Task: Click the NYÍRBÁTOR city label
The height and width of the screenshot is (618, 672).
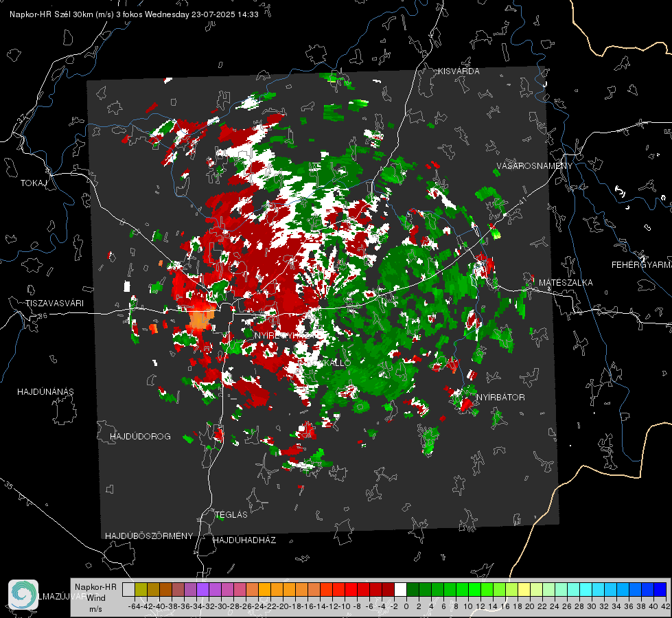Action: click(500, 398)
